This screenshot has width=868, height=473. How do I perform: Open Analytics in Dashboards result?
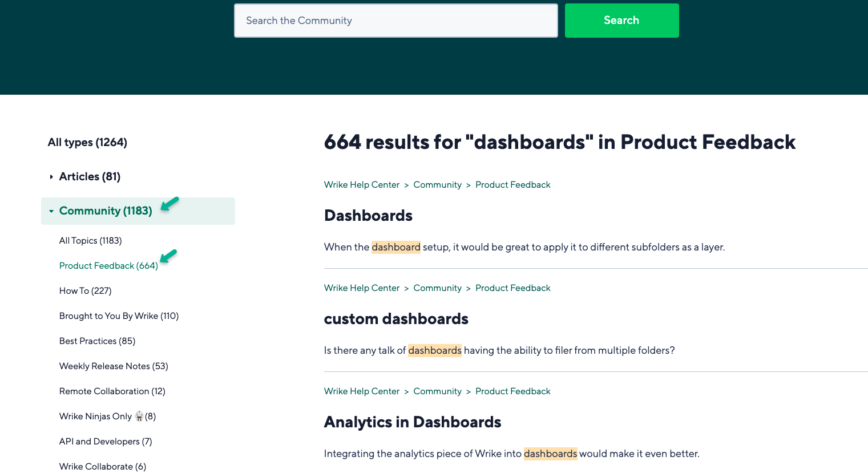tap(412, 422)
